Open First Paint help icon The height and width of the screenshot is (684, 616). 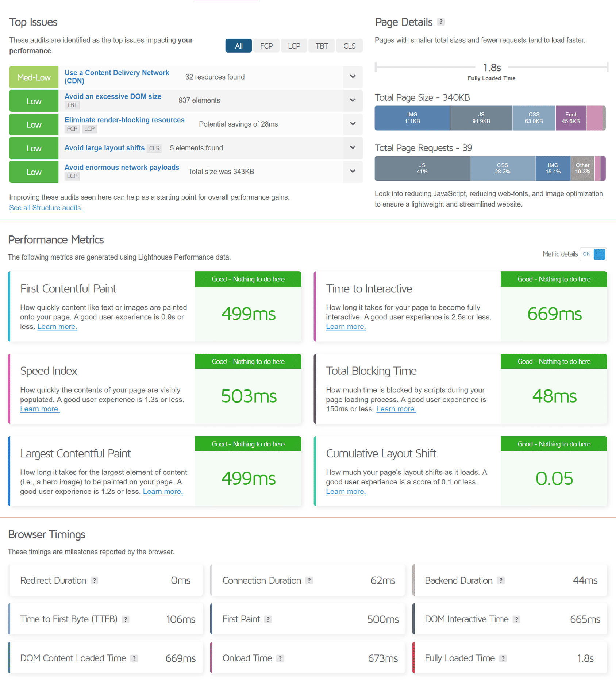(268, 619)
